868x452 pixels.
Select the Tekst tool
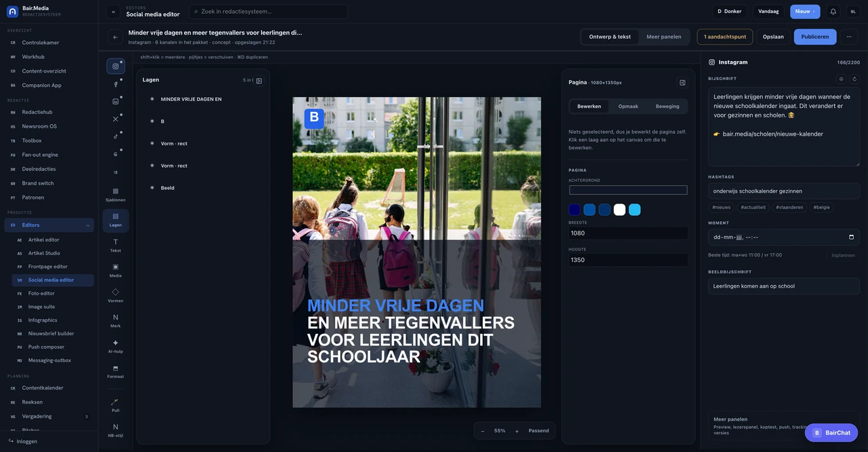pos(115,246)
